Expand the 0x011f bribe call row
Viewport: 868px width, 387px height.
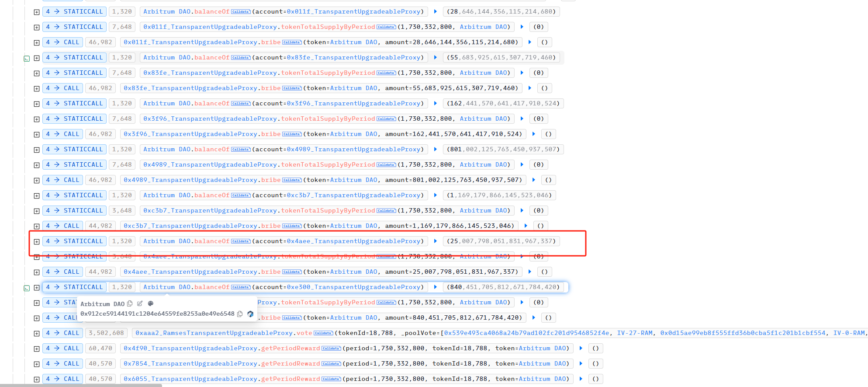click(37, 43)
